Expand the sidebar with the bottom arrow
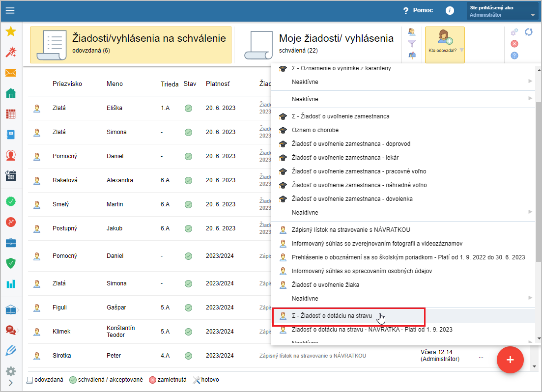542x392 pixels. point(11,383)
